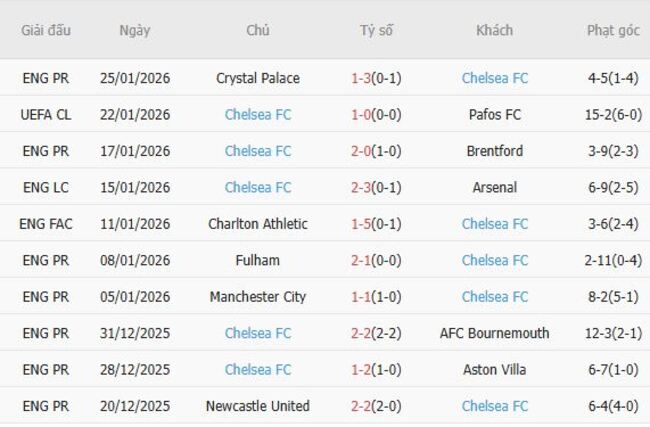Click the Phạt góc column header
Screen dimensions: 650x427
point(613,30)
